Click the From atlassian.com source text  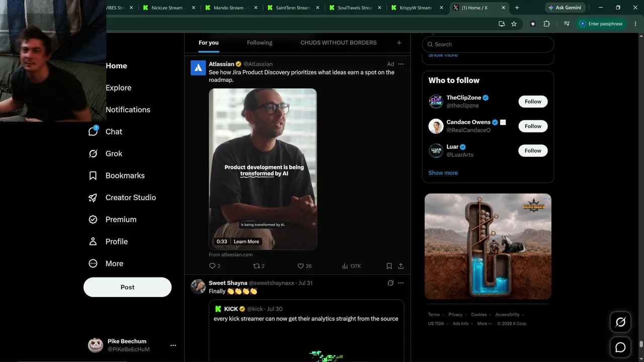click(230, 255)
